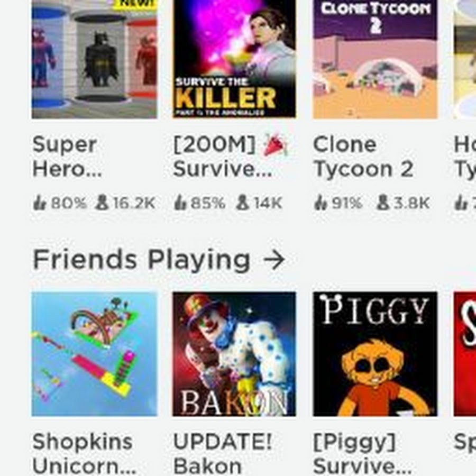
Task: Click the thumbs-up icon showing 91%
Action: (321, 203)
